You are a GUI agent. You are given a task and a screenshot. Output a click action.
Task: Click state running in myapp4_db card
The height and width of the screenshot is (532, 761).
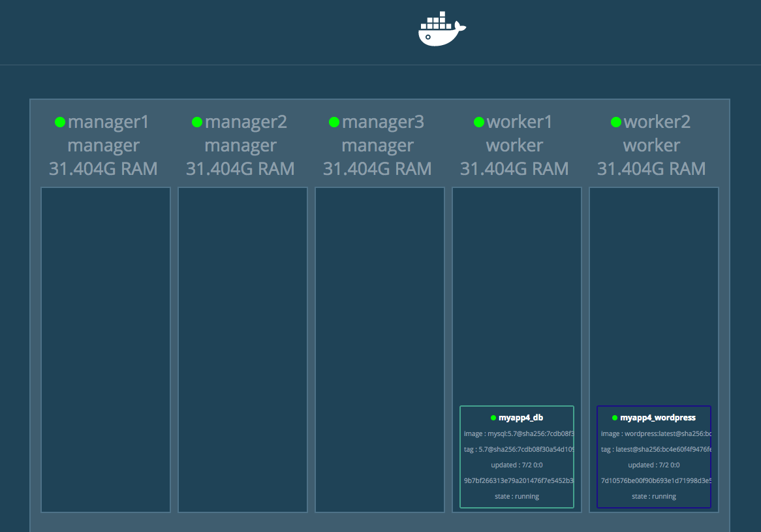click(x=517, y=496)
